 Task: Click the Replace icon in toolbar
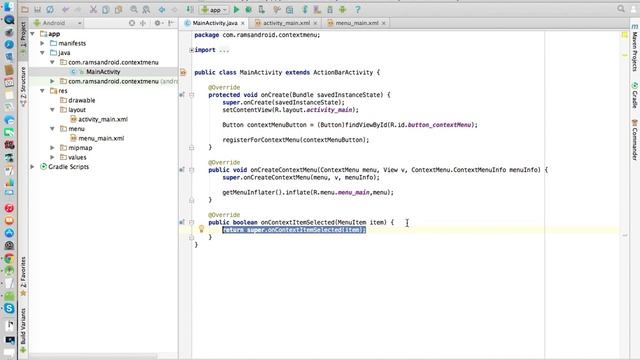pyautogui.click(x=146, y=9)
